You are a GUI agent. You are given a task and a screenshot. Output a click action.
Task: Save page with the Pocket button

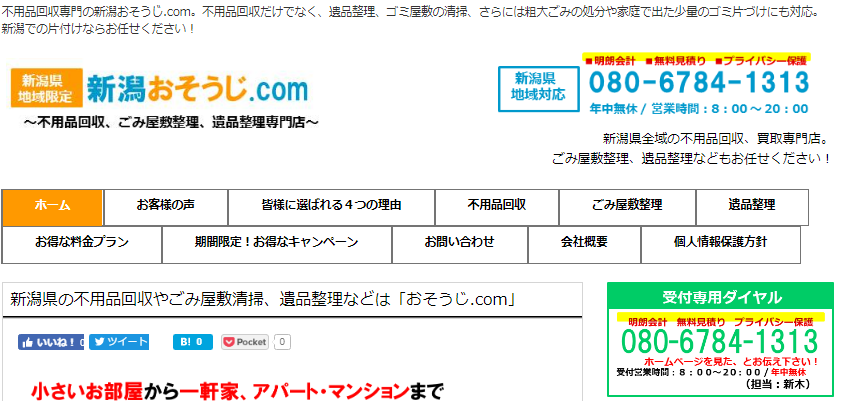click(245, 342)
